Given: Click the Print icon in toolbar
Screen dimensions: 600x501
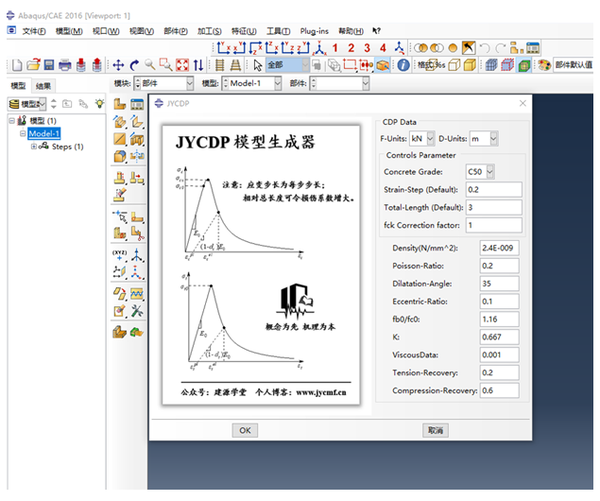Looking at the screenshot, I should tap(63, 65).
